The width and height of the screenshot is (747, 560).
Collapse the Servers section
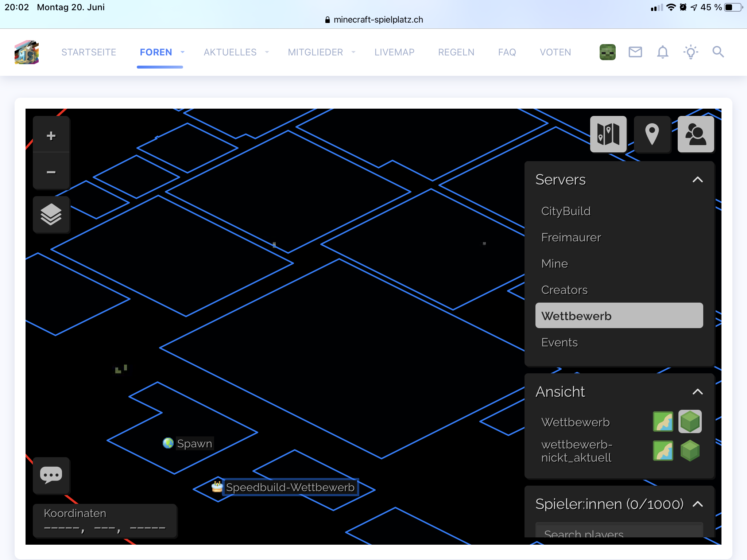coord(697,180)
